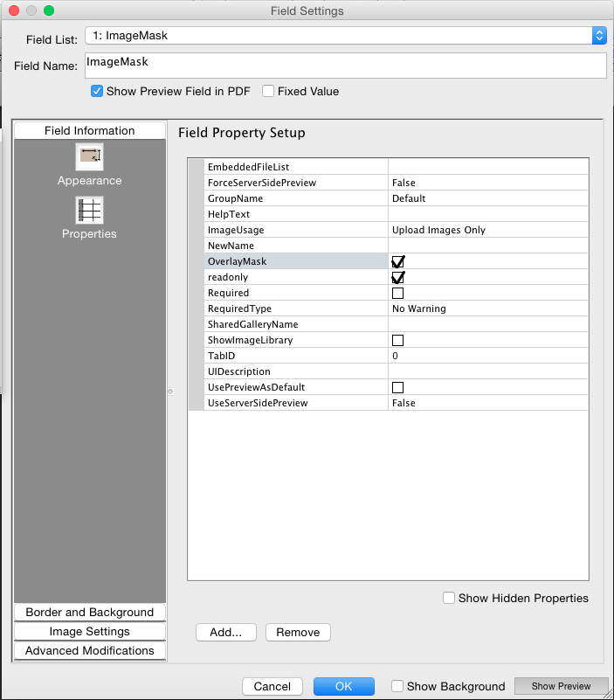Switch to the Border and Background section
Screen dimensions: 614x700
(x=90, y=613)
